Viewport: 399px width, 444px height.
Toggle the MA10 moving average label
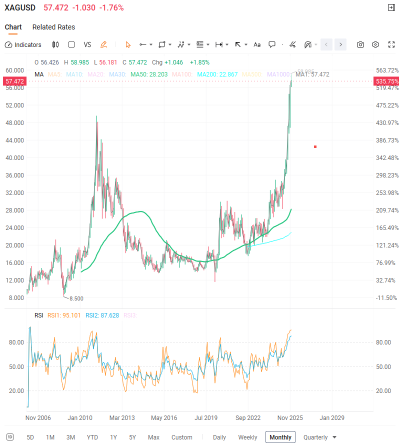click(x=74, y=74)
